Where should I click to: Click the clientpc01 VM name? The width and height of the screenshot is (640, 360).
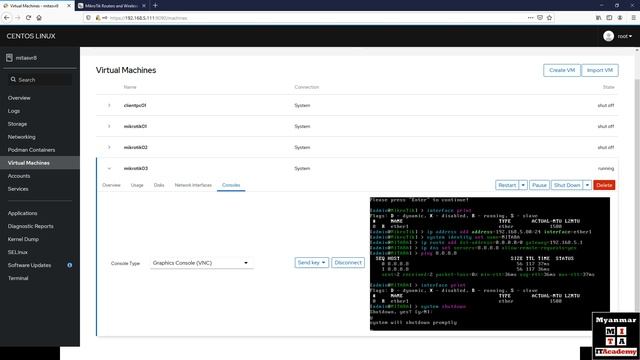135,105
